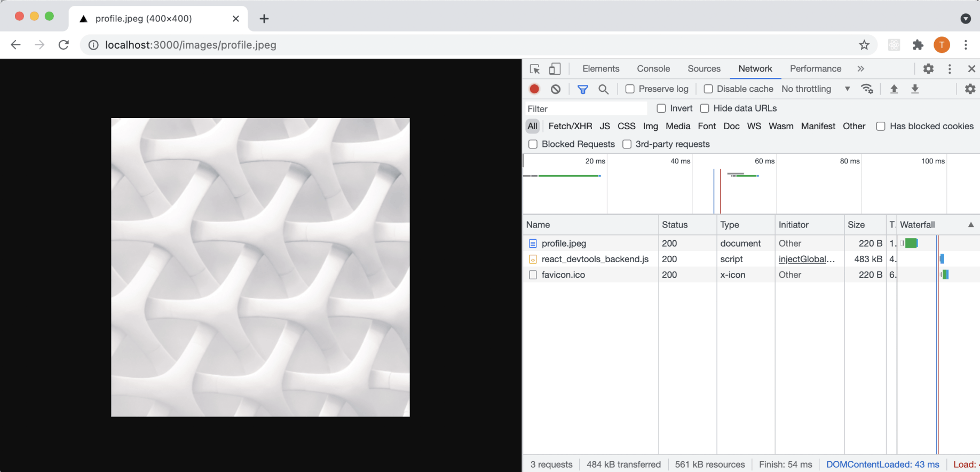This screenshot has width=980, height=472.
Task: Switch to the Elements tab
Action: click(601, 69)
